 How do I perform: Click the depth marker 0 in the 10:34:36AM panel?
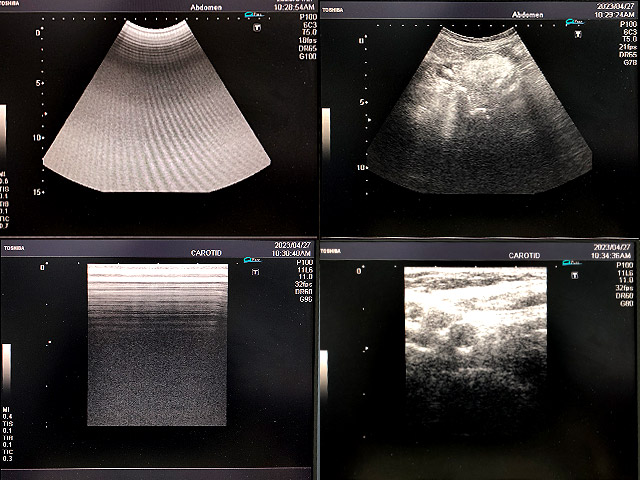pos(360,271)
